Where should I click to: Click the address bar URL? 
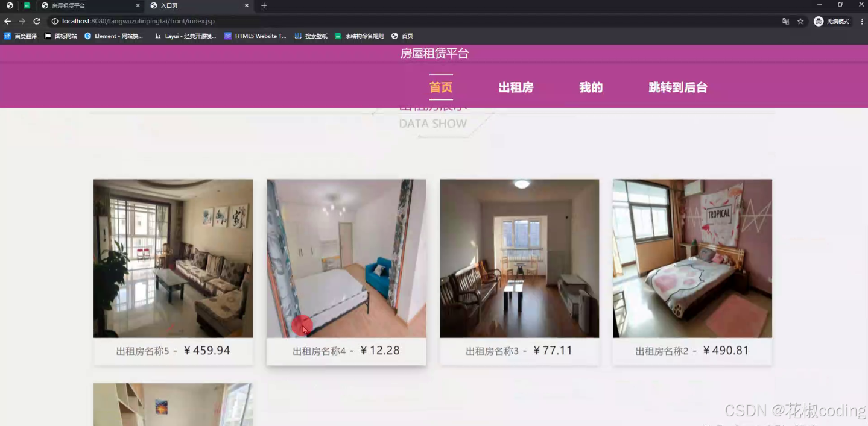tap(138, 21)
